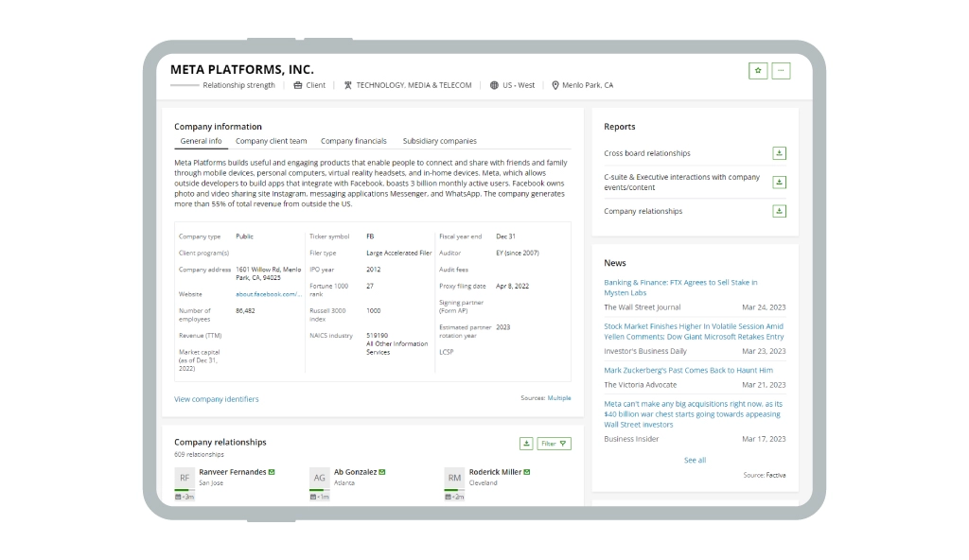
Task: Download the Cross board relationships report
Action: (779, 153)
